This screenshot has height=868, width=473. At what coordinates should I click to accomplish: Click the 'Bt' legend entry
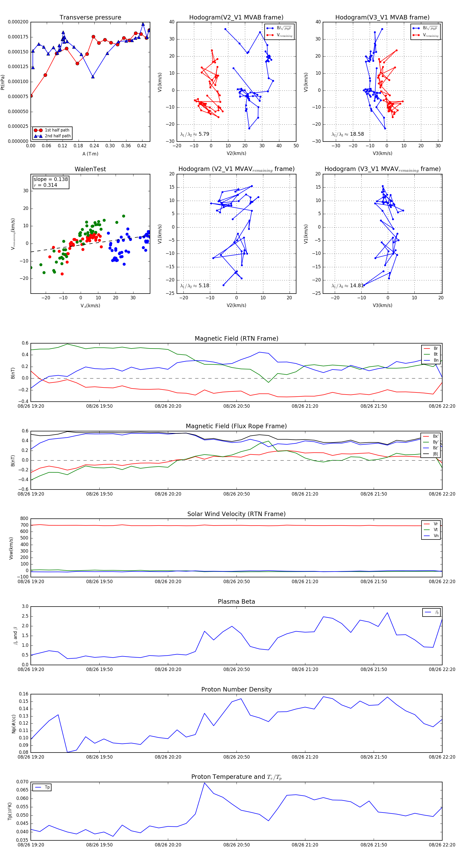431,354
